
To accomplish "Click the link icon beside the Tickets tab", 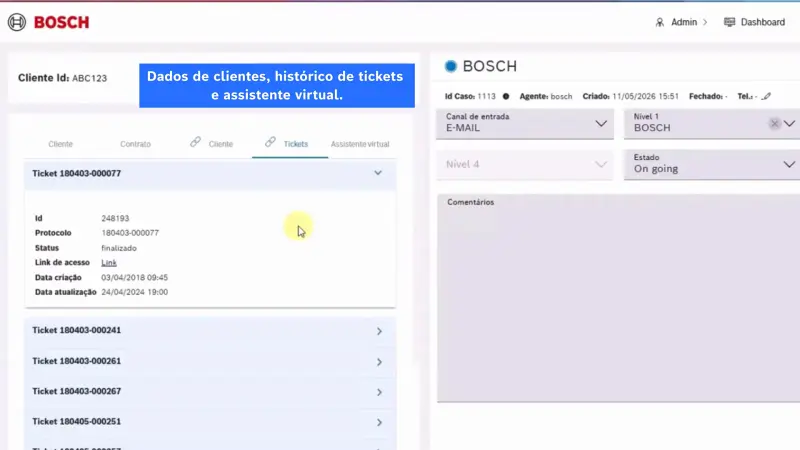I will click(x=270, y=142).
